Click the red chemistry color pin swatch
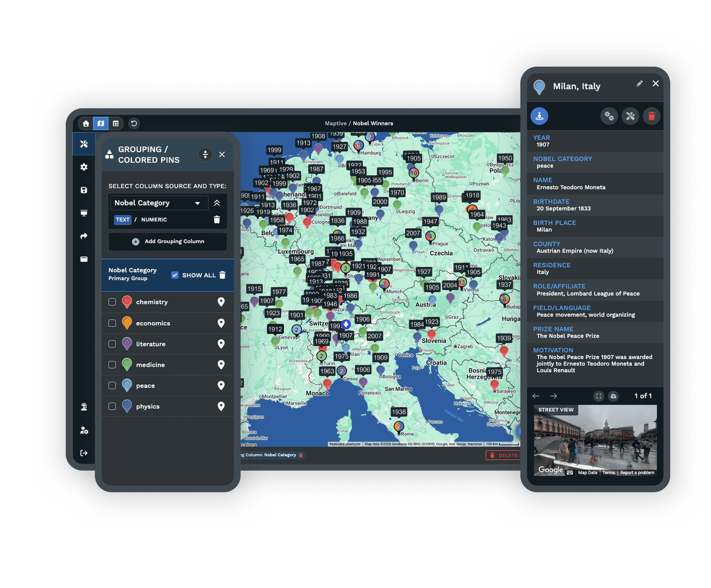 pos(127,301)
